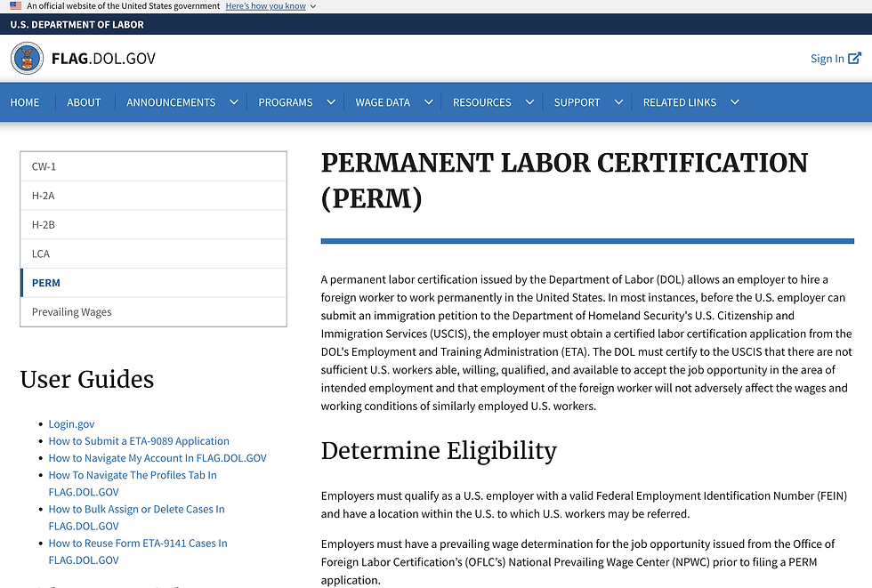This screenshot has height=588, width=872.
Task: Open the PROGRAMS menu item
Action: coord(286,102)
